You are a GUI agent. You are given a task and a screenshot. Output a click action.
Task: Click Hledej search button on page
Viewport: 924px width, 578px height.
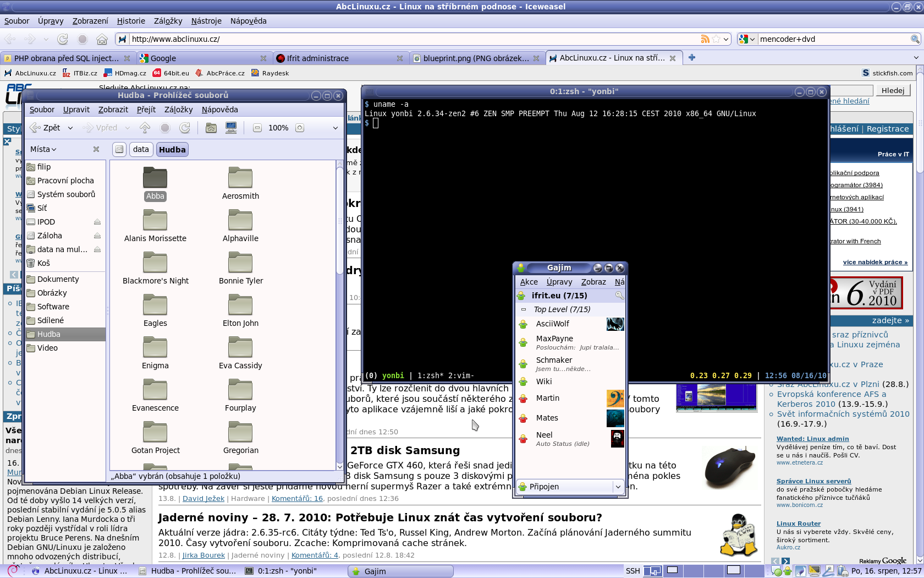(x=893, y=90)
